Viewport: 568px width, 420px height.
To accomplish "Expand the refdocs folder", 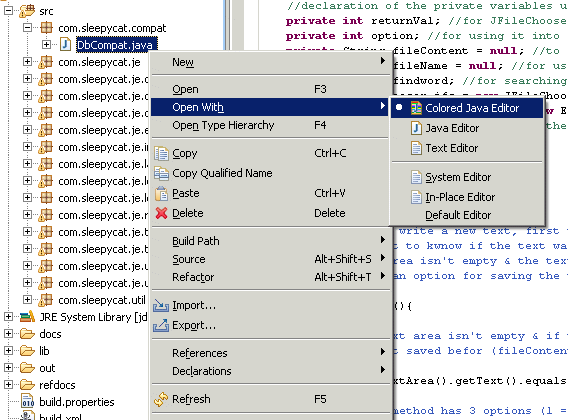I will tap(8, 385).
